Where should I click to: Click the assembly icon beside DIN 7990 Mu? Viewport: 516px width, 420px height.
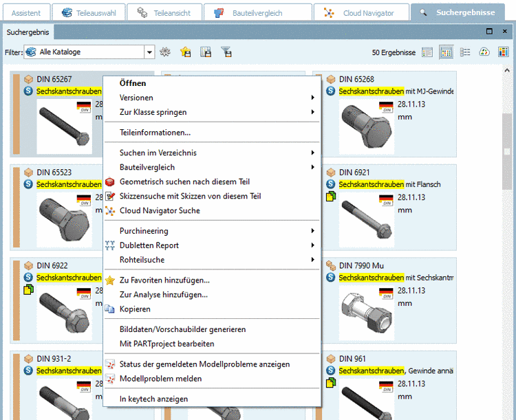pyautogui.click(x=331, y=265)
